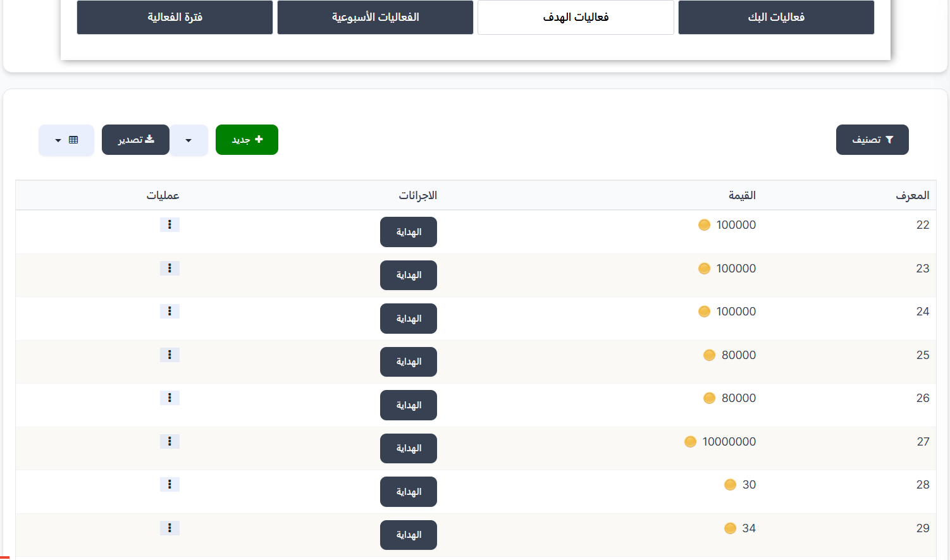Select ID cell 29

[923, 528]
